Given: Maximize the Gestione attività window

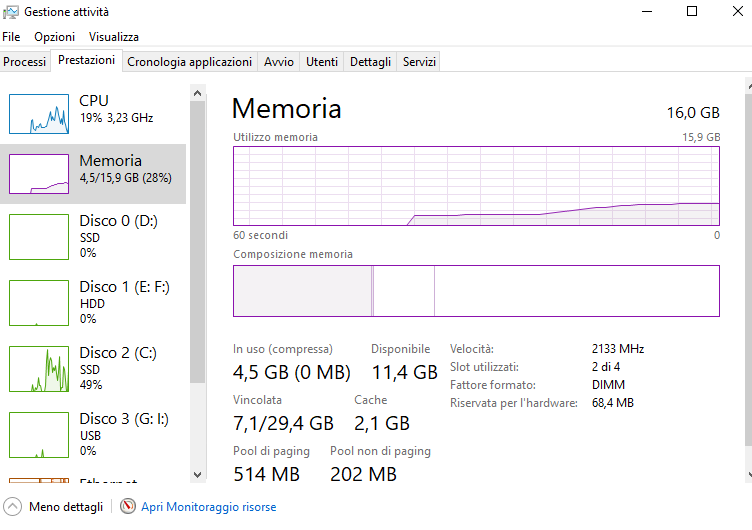Looking at the screenshot, I should tap(692, 11).
